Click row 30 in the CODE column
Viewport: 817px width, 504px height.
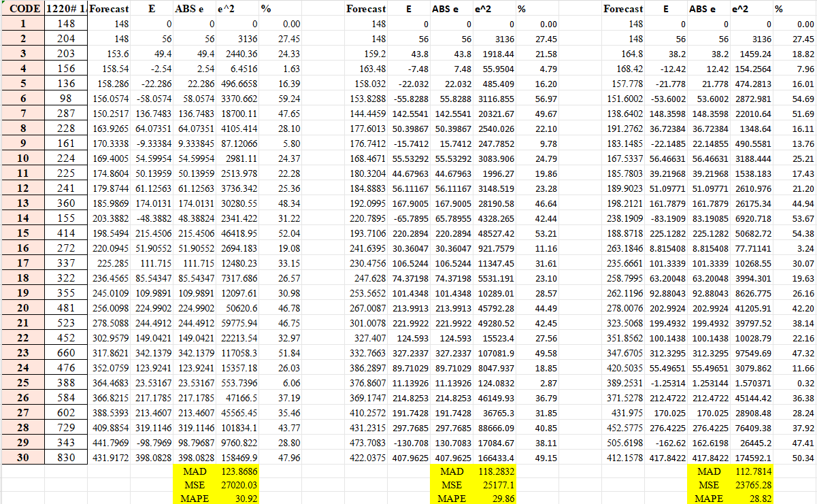[22, 458]
